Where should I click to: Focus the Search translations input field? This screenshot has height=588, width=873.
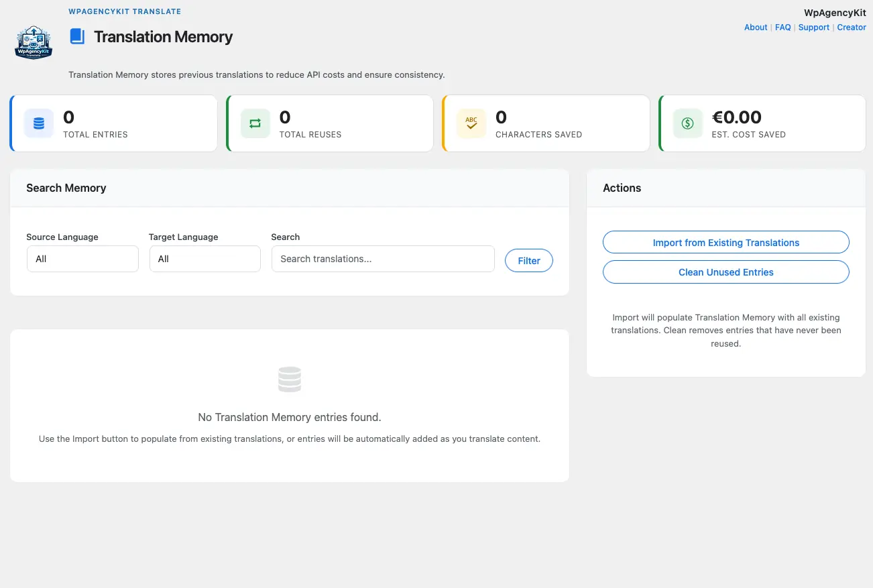pyautogui.click(x=383, y=259)
